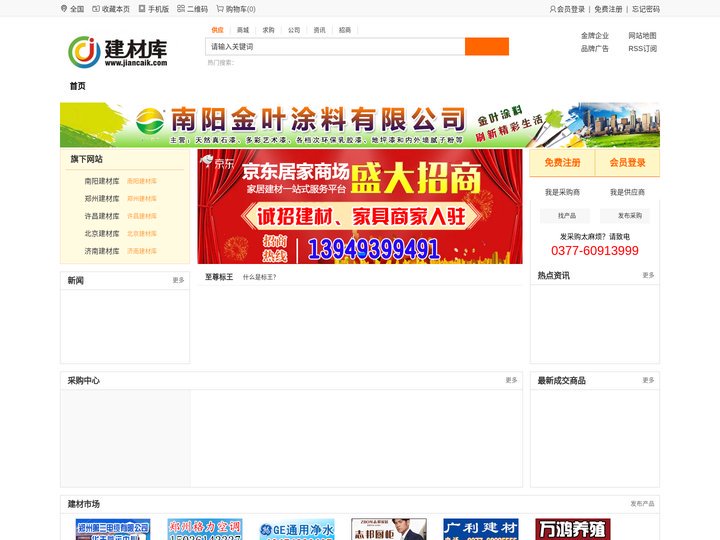Screen dimensions: 720x540
Task: Click the 至尊标王 heading
Action: coord(219,277)
